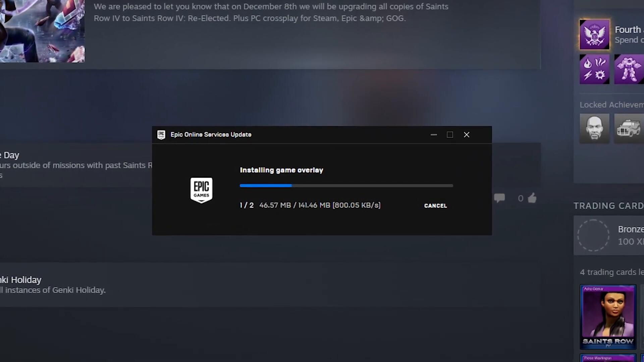The image size is (644, 362).
Task: Click the Cancel button in Epic update dialog
Action: [x=435, y=205]
